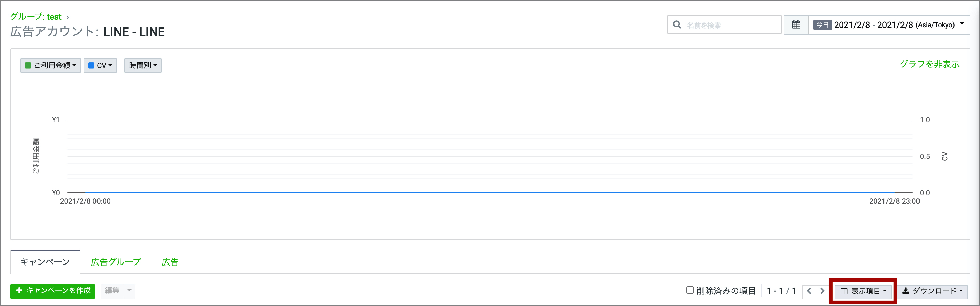The image size is (980, 306).
Task: Toggle the 削除済みの項目 checkbox
Action: 690,290
